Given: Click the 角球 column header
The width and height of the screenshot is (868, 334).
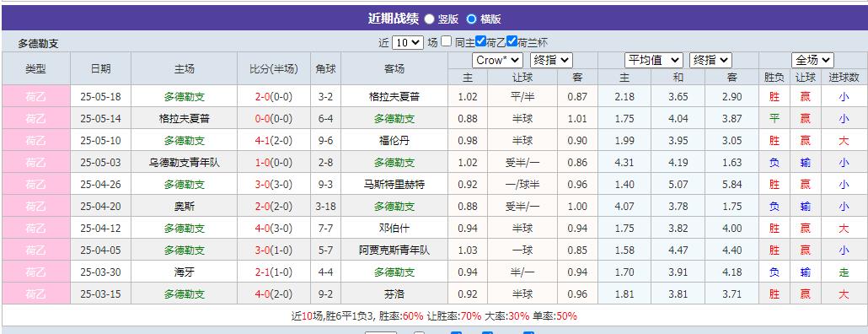Looking at the screenshot, I should [325, 68].
